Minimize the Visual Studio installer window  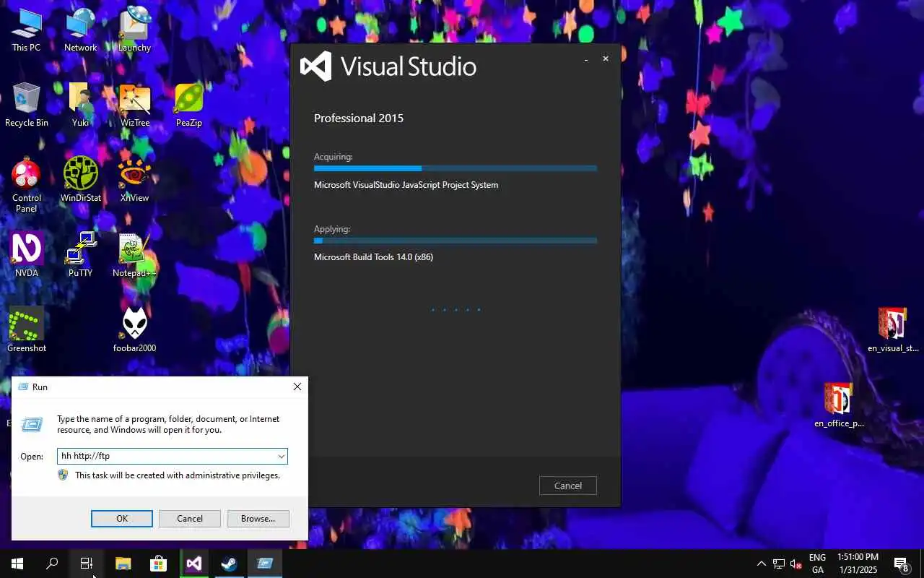[586, 59]
